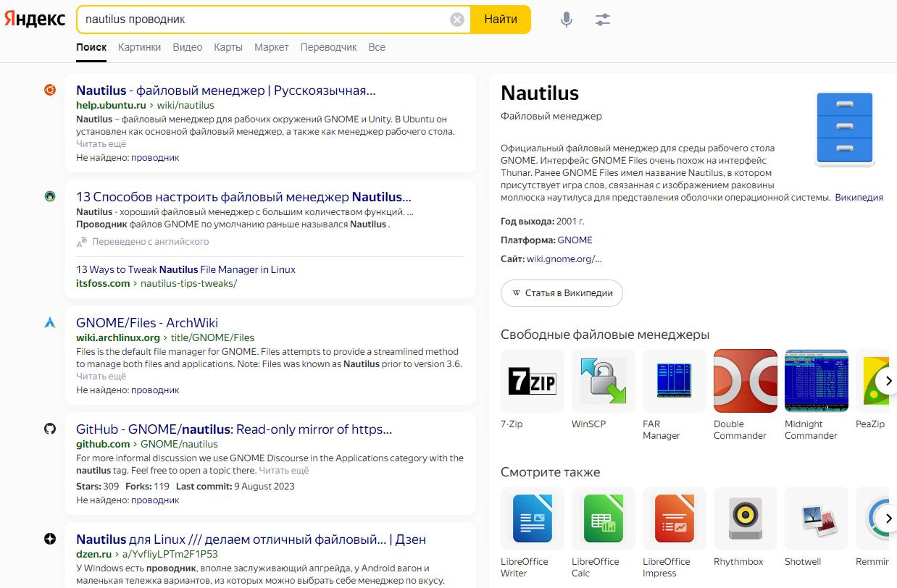Screen dimensions: 897x588
Task: Switch to the Переводчик tab
Action: [328, 47]
